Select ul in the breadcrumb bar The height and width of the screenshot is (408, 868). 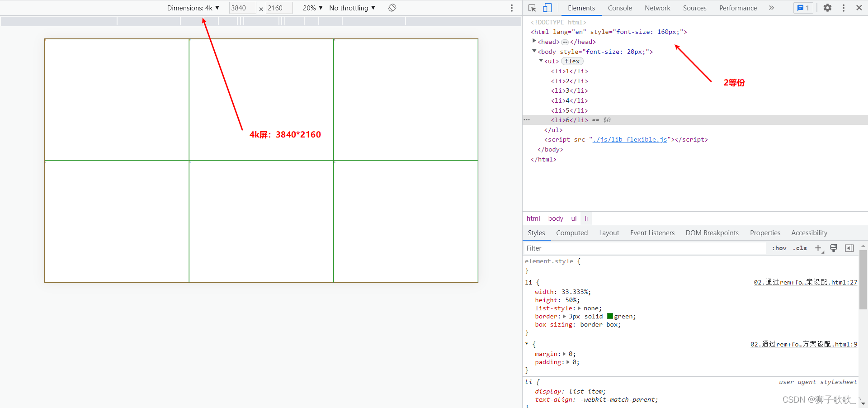(574, 218)
